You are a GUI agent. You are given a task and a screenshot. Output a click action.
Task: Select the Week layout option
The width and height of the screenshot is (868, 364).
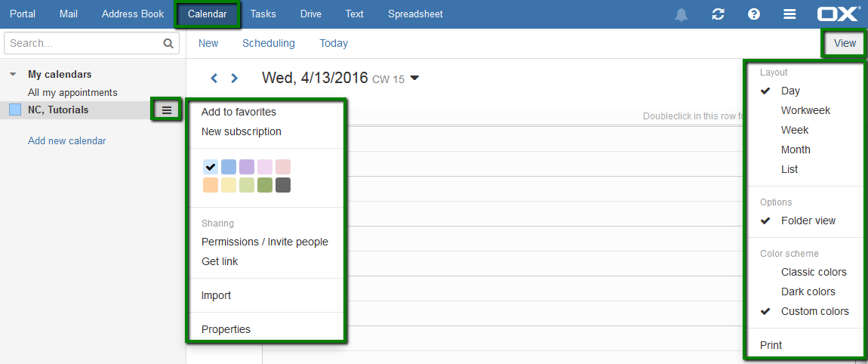[794, 130]
